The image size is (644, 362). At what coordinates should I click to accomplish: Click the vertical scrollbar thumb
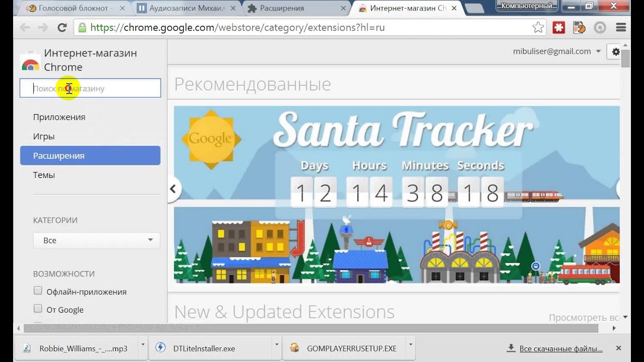point(625,58)
